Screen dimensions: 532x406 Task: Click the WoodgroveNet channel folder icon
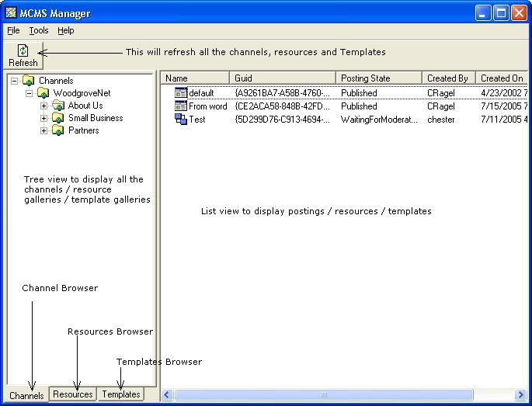[43, 93]
